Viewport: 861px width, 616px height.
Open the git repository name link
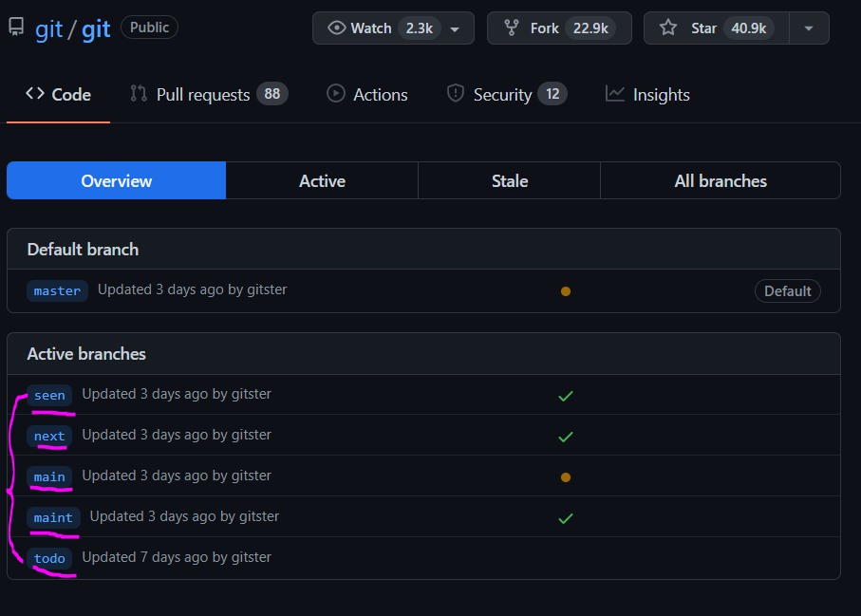click(96, 29)
